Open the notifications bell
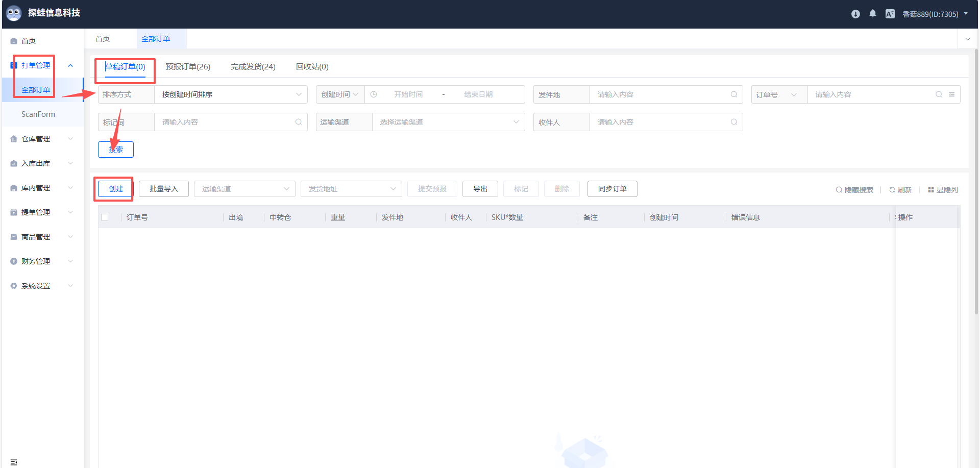The width and height of the screenshot is (980, 468). pyautogui.click(x=873, y=14)
